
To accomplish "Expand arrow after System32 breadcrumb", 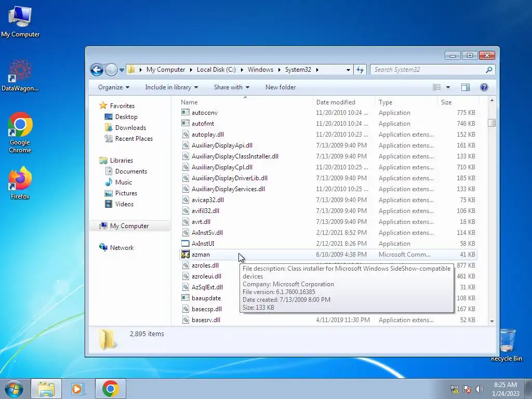I will 317,70.
